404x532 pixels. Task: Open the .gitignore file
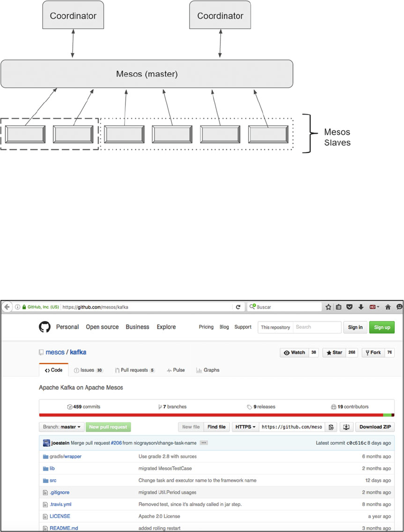[x=59, y=493]
